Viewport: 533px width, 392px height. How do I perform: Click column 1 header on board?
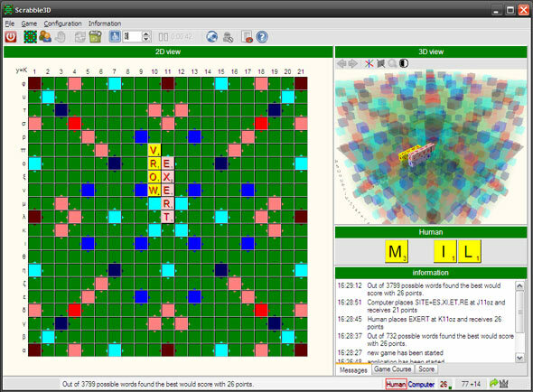[34, 71]
